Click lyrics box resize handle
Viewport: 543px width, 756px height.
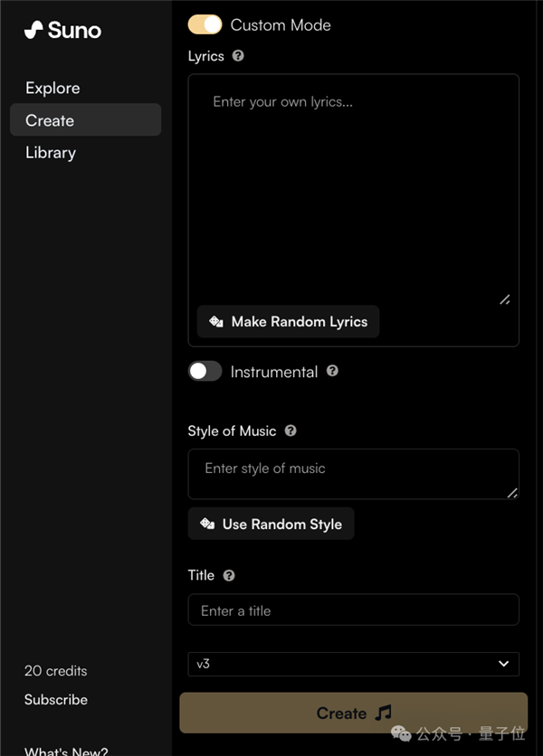(x=504, y=299)
